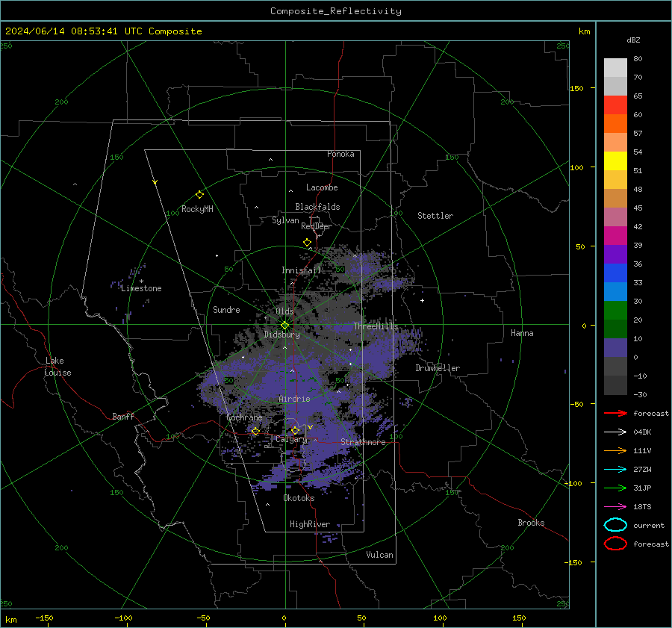Click the HighRiver city label

pos(310,524)
